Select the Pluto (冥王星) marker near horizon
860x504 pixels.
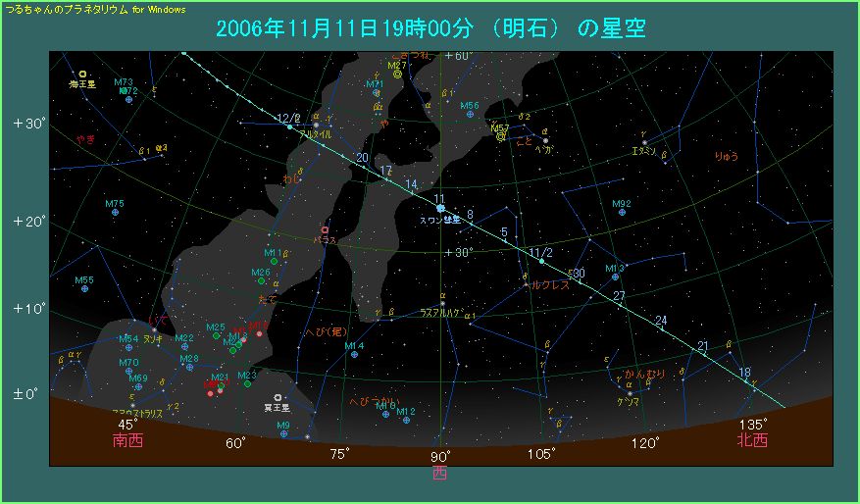pos(278,398)
